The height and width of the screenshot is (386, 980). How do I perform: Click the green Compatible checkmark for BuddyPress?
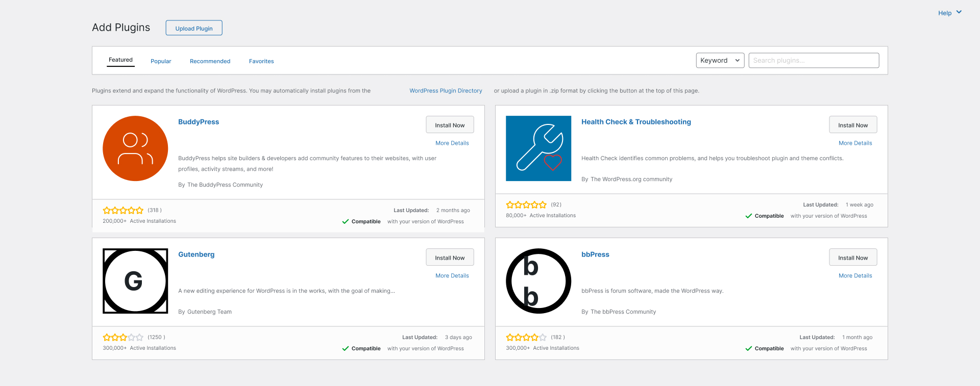(x=346, y=221)
